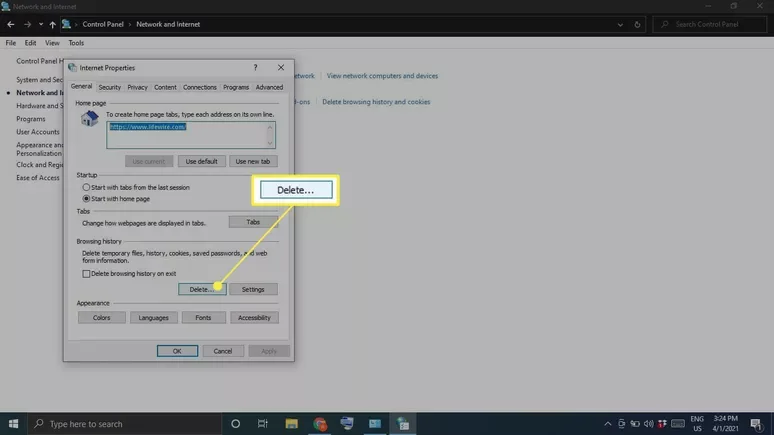
Task: Open the touch keyboard tray icon
Action: point(678,424)
